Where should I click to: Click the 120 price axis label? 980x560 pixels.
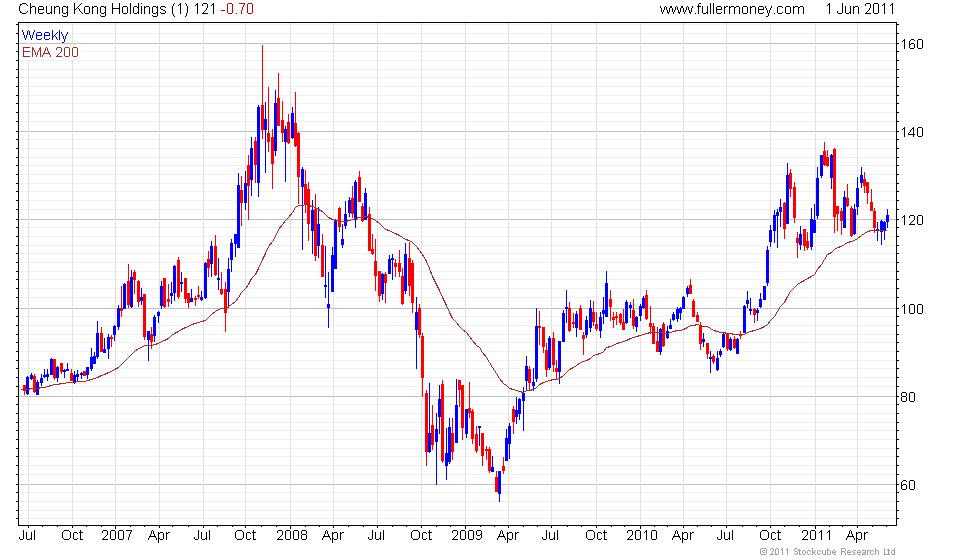pyautogui.click(x=911, y=221)
